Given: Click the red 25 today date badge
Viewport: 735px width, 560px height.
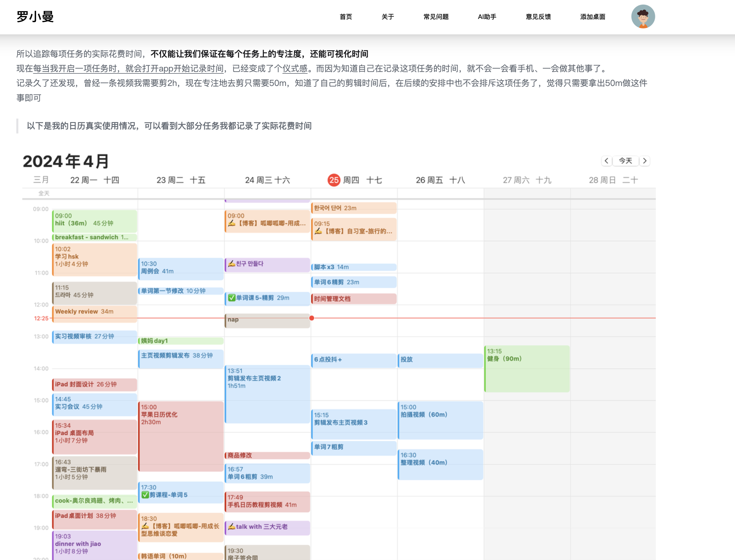Looking at the screenshot, I should pyautogui.click(x=333, y=180).
